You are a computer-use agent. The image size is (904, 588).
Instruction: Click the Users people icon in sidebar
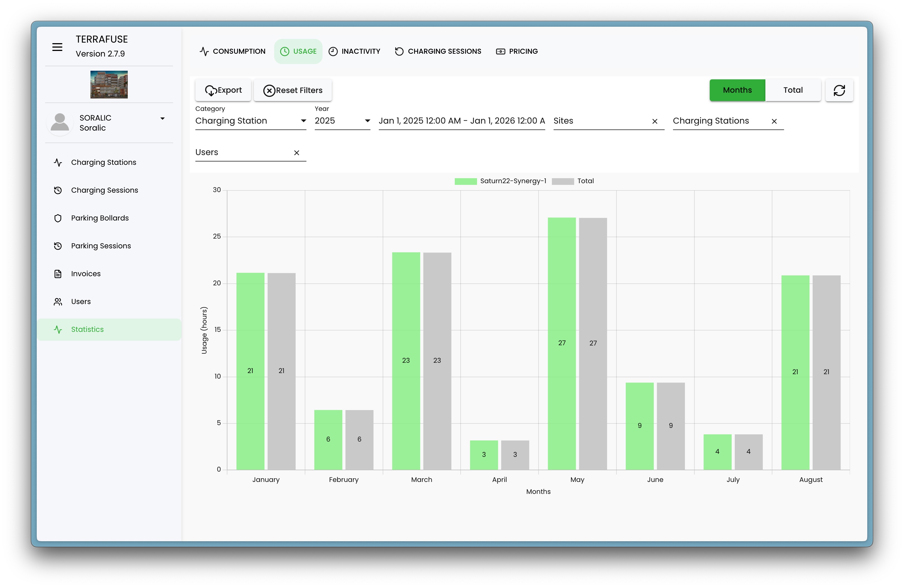pos(58,302)
